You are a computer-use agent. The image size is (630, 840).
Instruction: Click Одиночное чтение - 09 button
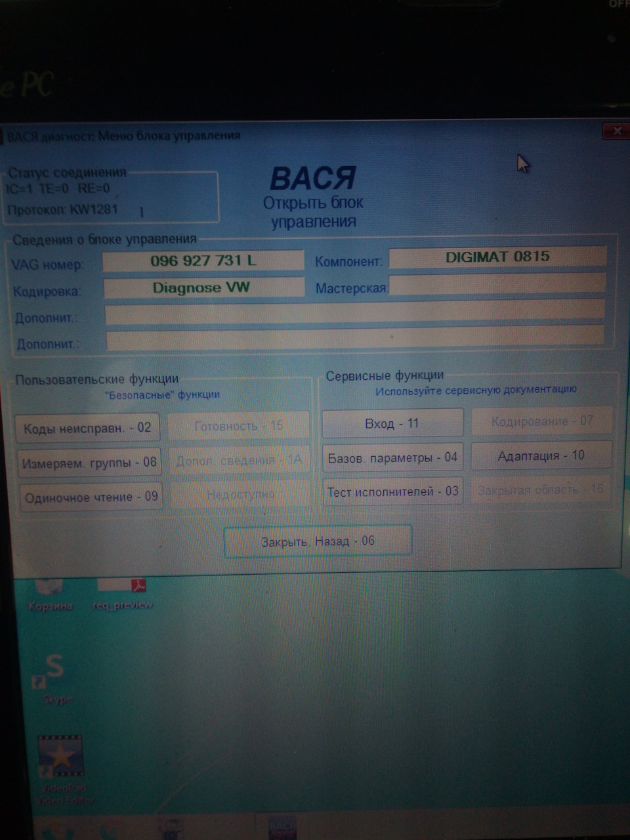[x=91, y=497]
